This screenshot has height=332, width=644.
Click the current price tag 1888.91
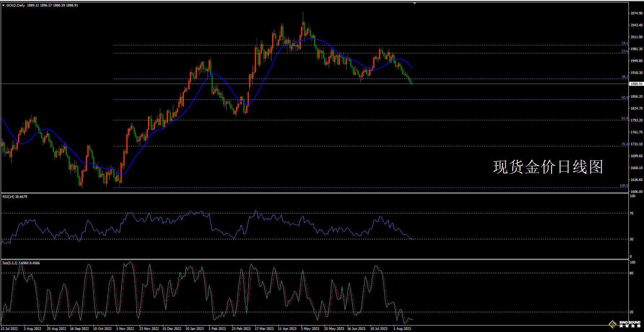point(636,84)
